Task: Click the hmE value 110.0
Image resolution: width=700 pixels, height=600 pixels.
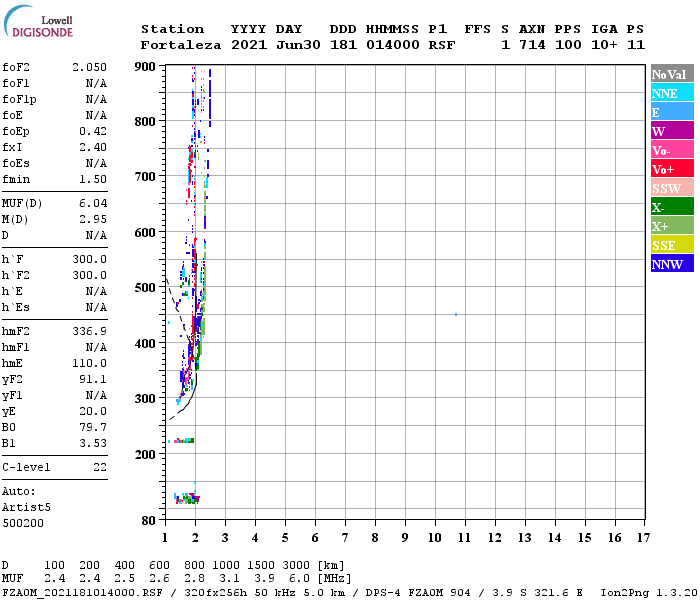Action: point(89,363)
